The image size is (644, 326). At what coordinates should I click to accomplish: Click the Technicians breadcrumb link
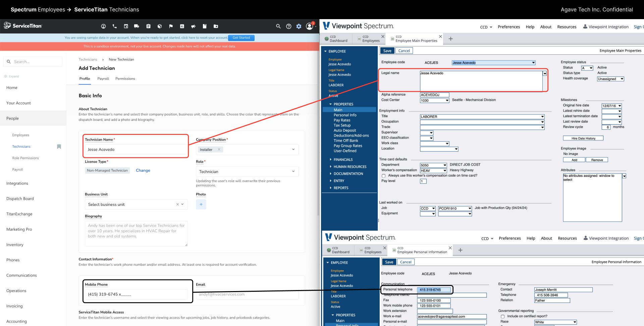(x=88, y=59)
